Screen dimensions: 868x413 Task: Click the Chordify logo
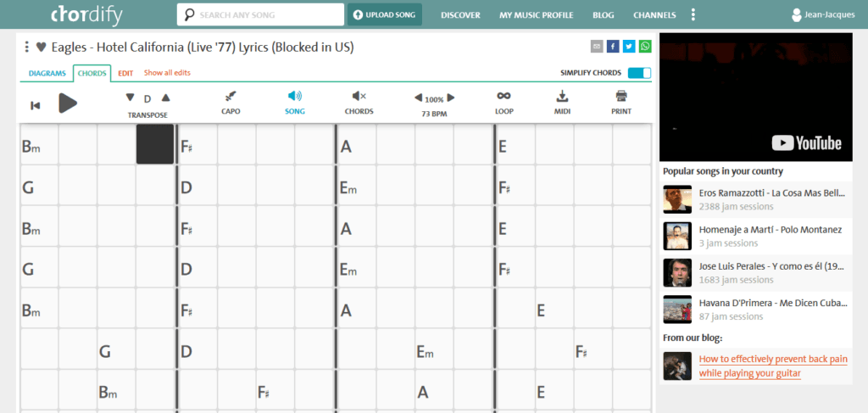pos(86,14)
